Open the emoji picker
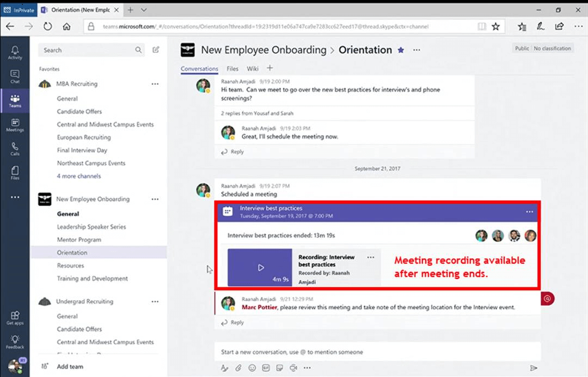Viewport: 588px width, 377px height. click(252, 368)
